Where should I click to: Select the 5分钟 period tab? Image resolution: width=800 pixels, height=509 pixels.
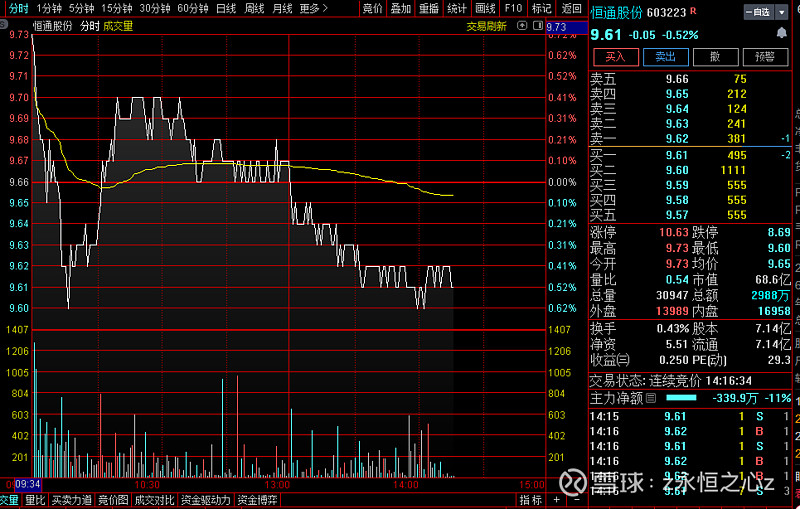pyautogui.click(x=82, y=9)
